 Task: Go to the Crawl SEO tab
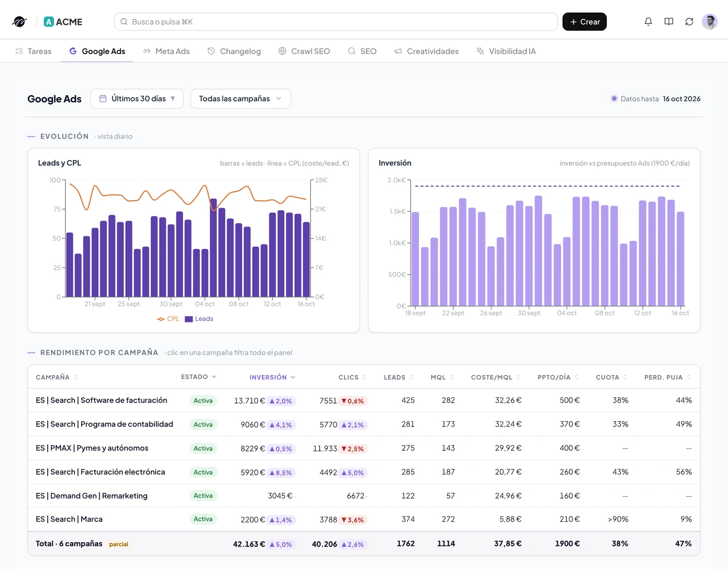(304, 51)
